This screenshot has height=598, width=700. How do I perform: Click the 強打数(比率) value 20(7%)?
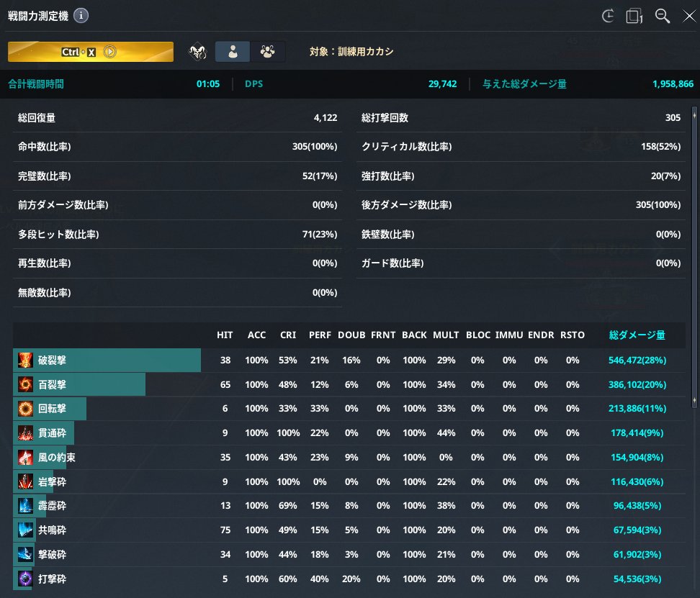point(665,176)
